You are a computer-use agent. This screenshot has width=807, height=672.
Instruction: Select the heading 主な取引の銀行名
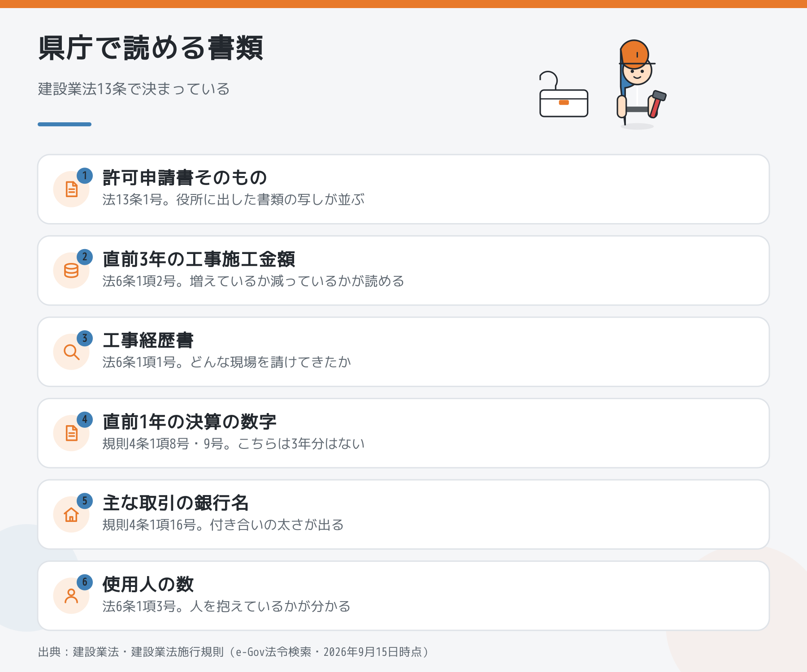(175, 503)
